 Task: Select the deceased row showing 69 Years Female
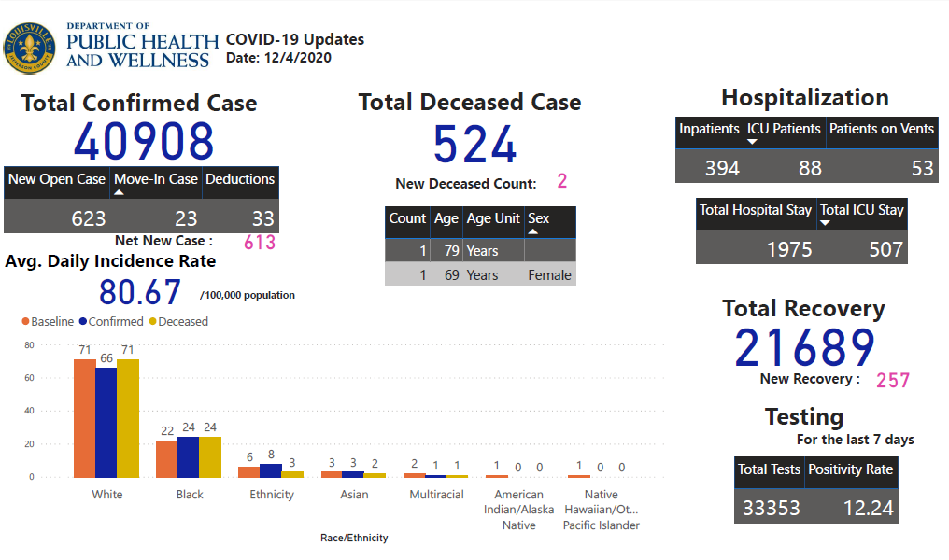[x=480, y=274]
